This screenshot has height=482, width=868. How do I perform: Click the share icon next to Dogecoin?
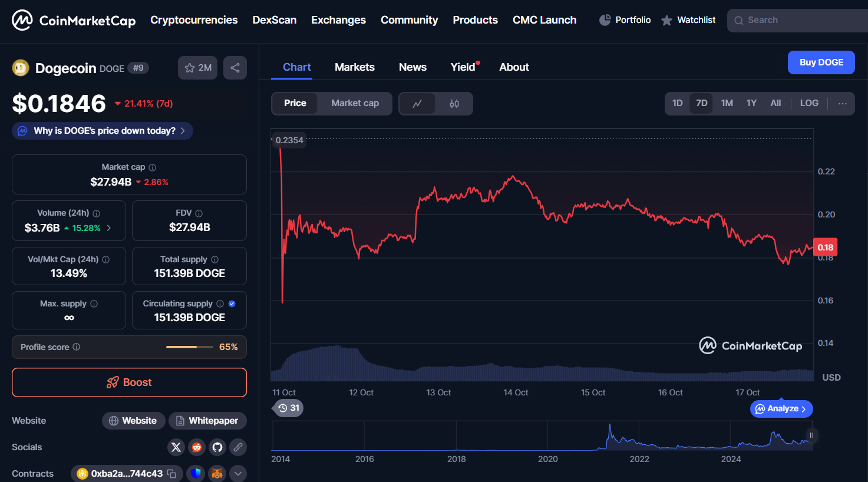(x=235, y=68)
